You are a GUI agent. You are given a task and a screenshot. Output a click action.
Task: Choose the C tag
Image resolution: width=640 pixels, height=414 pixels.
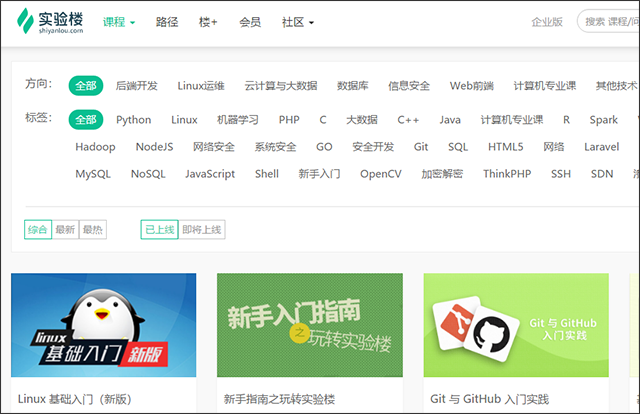(323, 120)
